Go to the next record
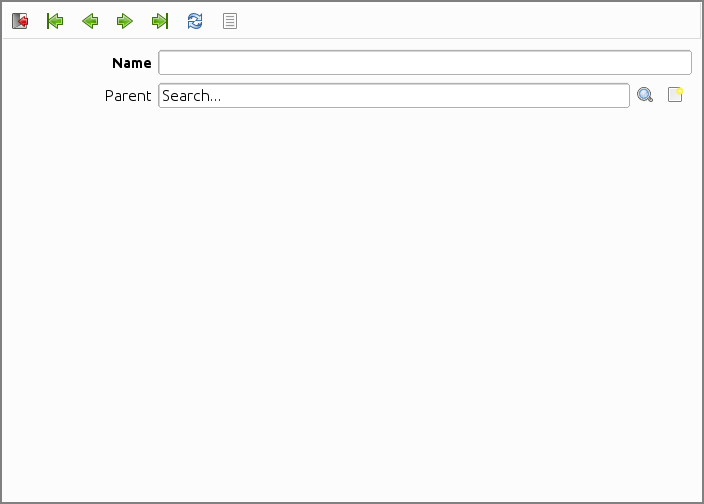Viewport: 704px width, 504px height. tap(125, 21)
